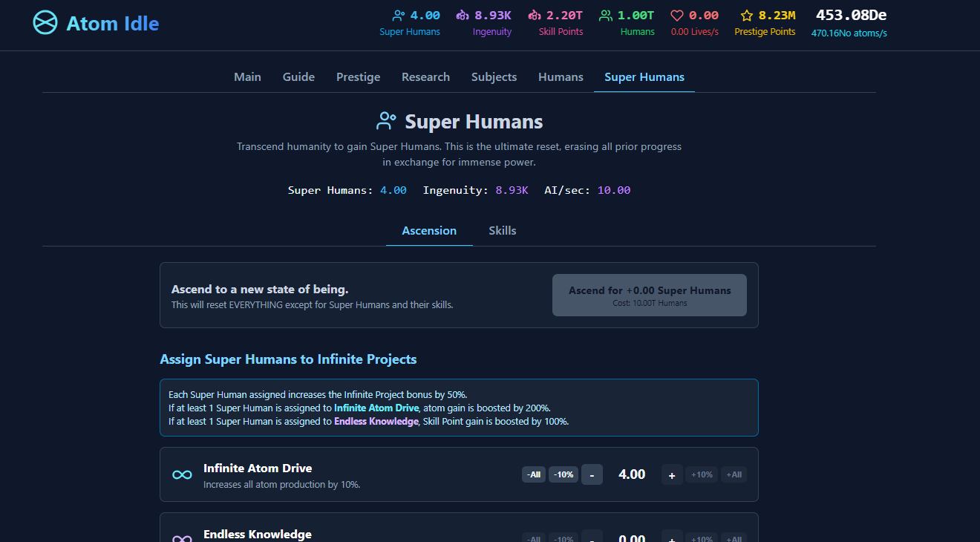Click Ascend for +0.00 Super Humans button

(650, 296)
